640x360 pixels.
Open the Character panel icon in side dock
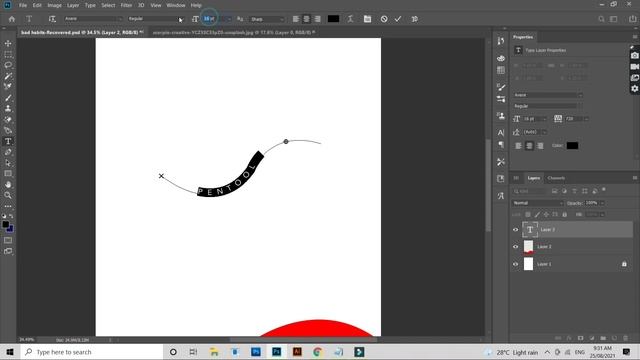point(501,133)
